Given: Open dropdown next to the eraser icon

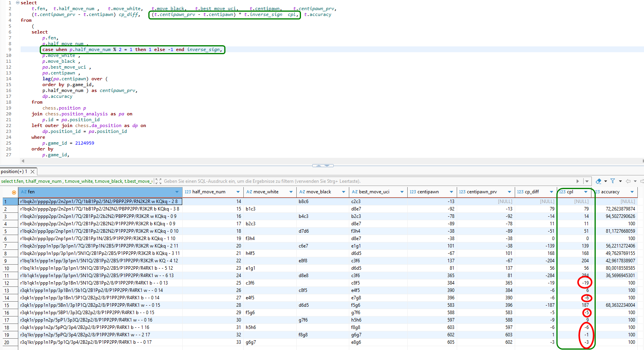Looking at the screenshot, I should 605,181.
